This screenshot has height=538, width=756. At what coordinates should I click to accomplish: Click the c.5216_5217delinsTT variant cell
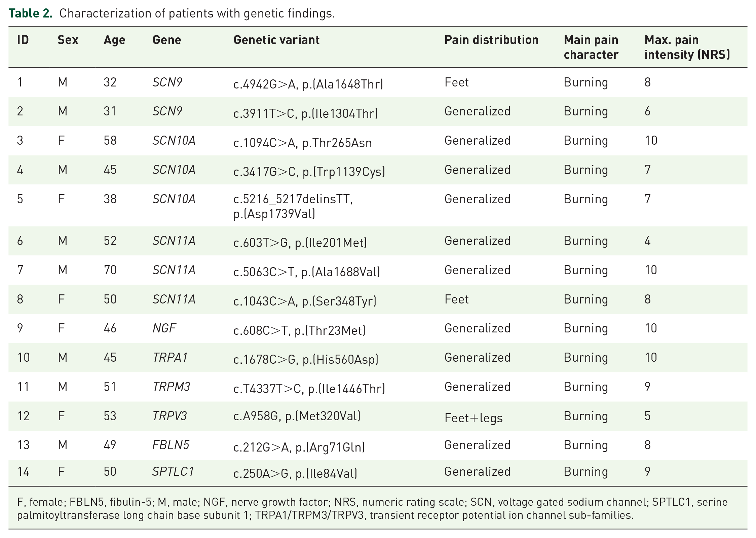click(x=293, y=206)
